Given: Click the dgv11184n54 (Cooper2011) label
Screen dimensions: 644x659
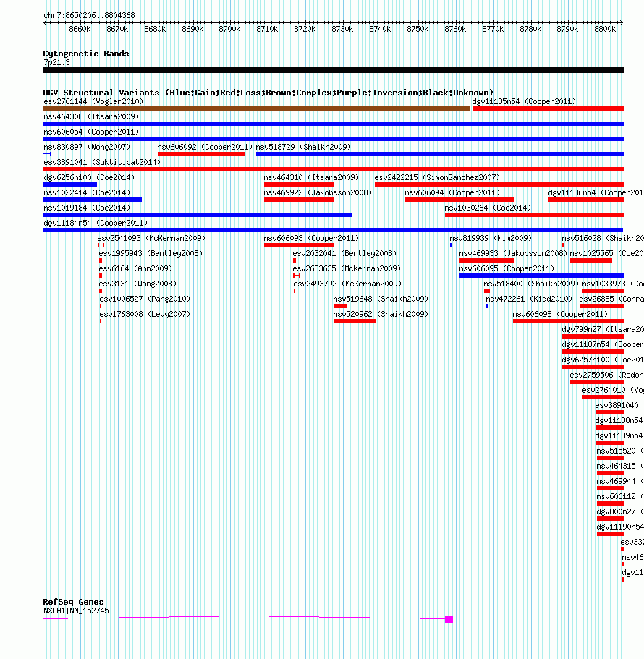Looking at the screenshot, I should click(96, 223).
